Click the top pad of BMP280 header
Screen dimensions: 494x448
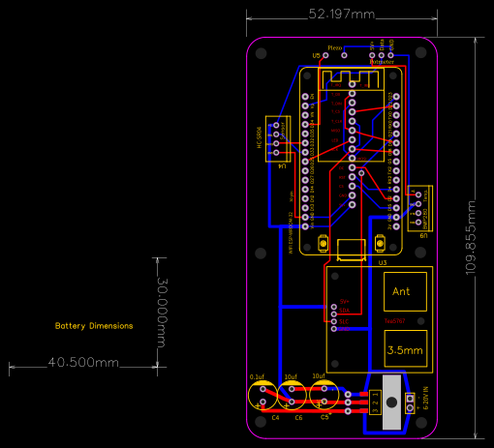pos(418,194)
